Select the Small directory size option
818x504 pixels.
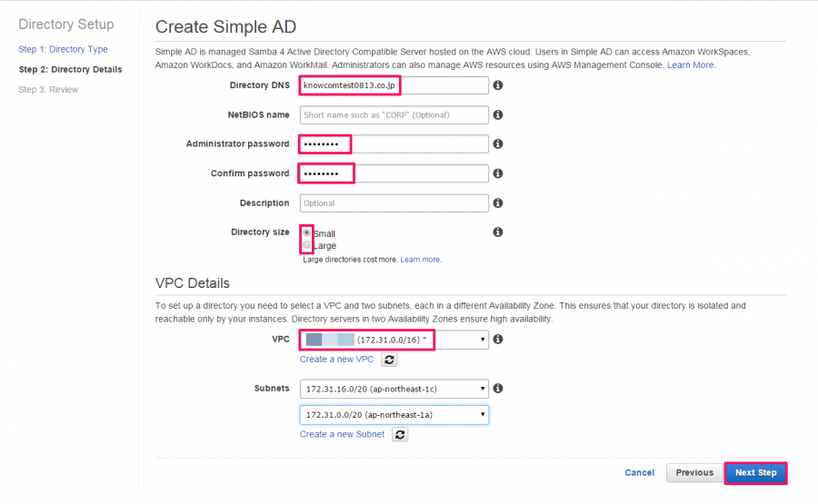pyautogui.click(x=307, y=233)
